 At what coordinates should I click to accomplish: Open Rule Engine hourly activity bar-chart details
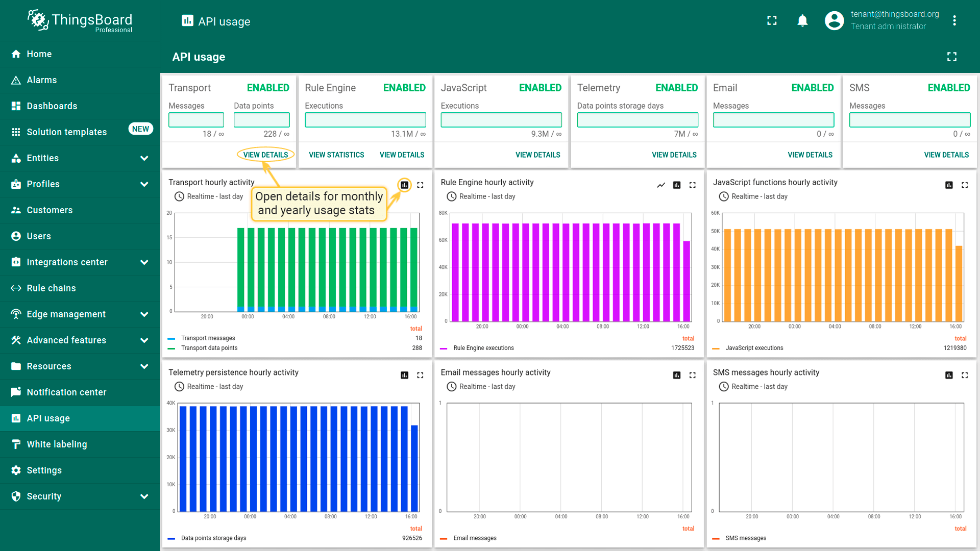(x=677, y=185)
